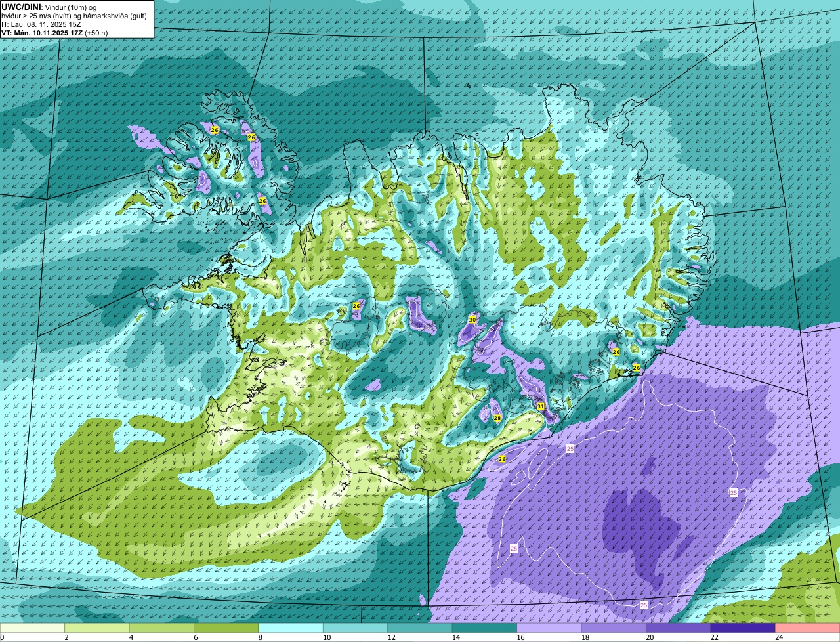The height and width of the screenshot is (642, 840).
Task: Click the yellow max gust marker "30"
Action: [x=472, y=320]
